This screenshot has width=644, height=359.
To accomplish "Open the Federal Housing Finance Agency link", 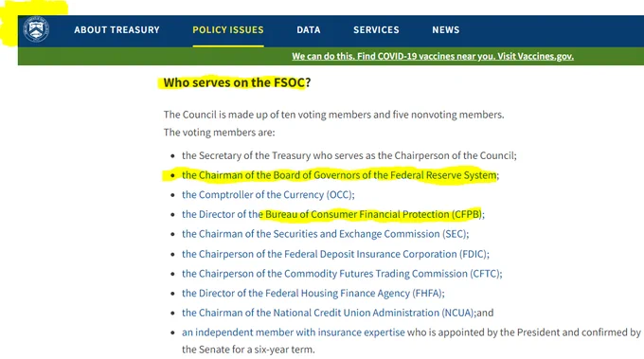I will point(313,294).
